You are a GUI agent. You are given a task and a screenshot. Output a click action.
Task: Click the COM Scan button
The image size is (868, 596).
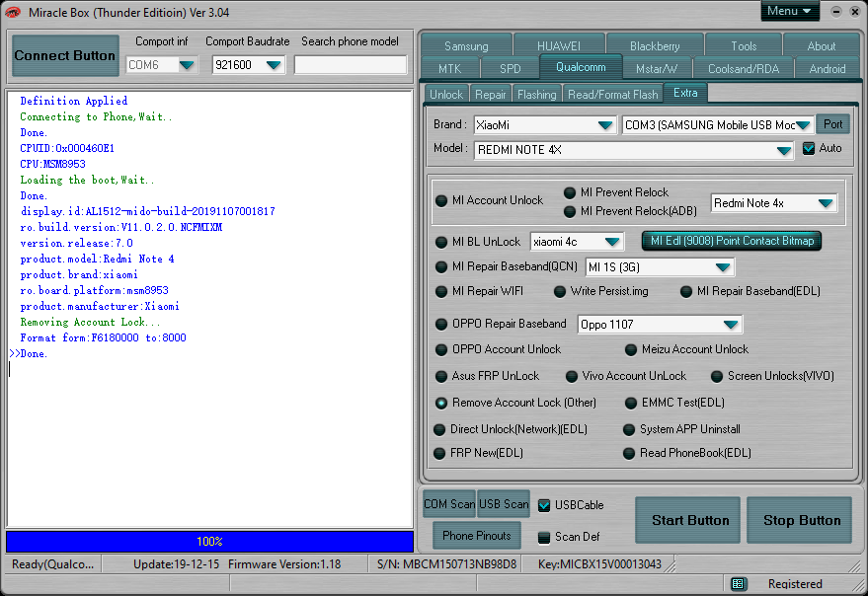click(x=449, y=504)
